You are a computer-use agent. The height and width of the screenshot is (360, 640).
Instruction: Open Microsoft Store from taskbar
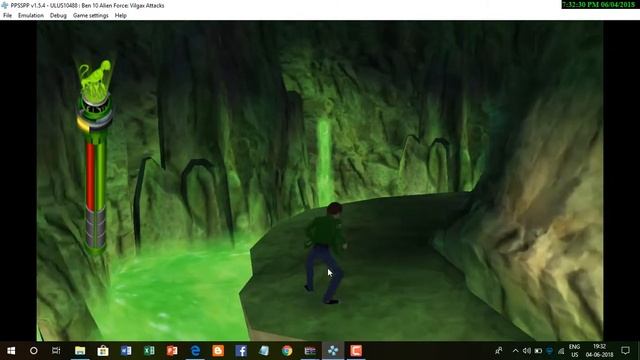click(x=103, y=351)
